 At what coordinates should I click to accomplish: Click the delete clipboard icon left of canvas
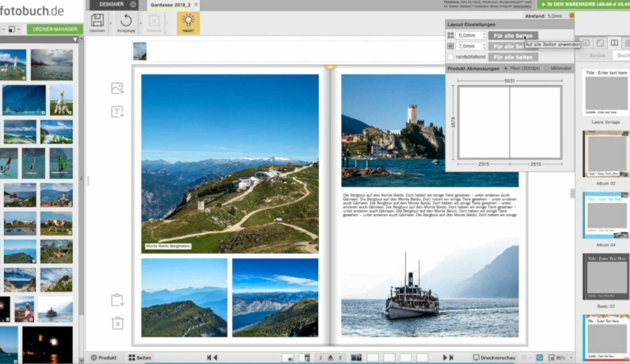117,323
